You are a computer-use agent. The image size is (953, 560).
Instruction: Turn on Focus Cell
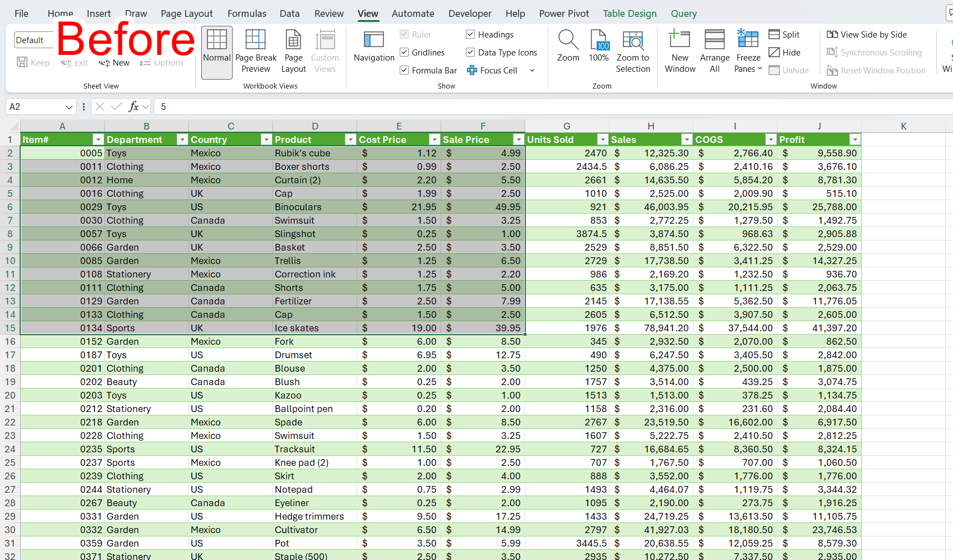tap(492, 71)
